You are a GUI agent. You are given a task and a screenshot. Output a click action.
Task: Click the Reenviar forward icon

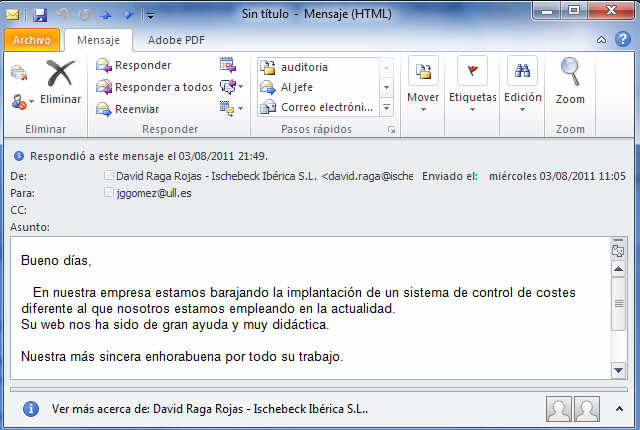104,109
